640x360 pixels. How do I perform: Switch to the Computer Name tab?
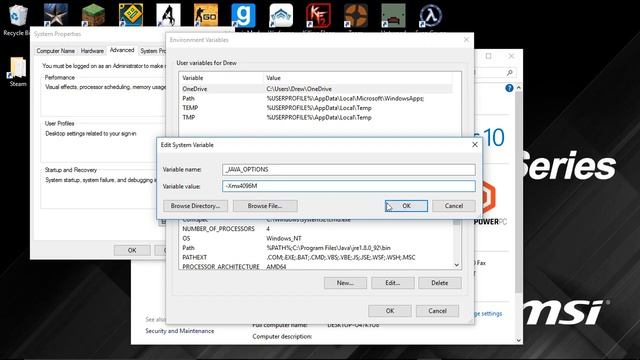(x=56, y=51)
